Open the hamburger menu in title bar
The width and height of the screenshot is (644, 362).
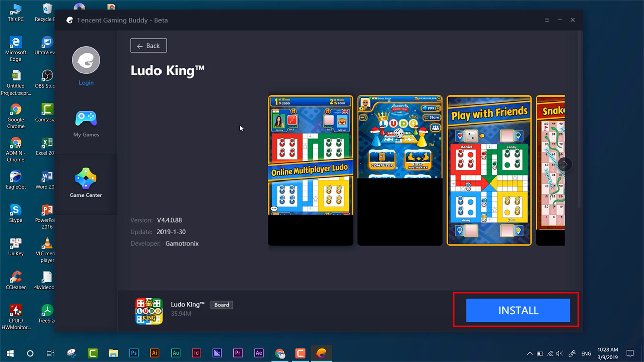pos(547,20)
